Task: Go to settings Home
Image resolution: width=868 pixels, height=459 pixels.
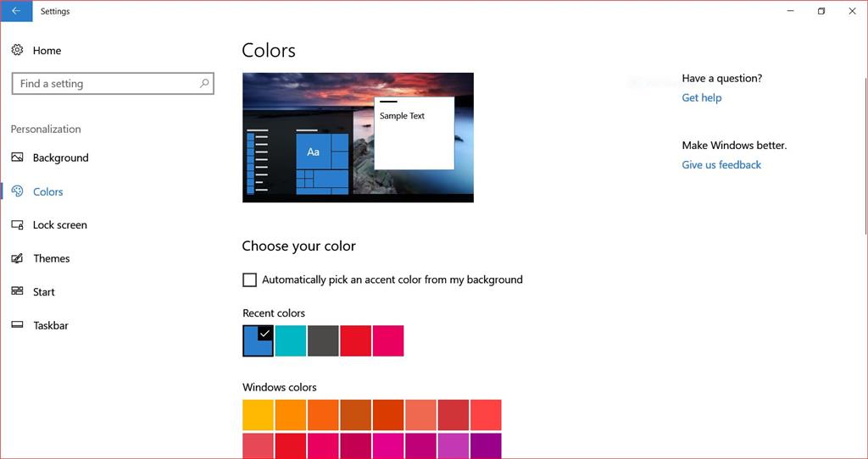Action: point(47,50)
